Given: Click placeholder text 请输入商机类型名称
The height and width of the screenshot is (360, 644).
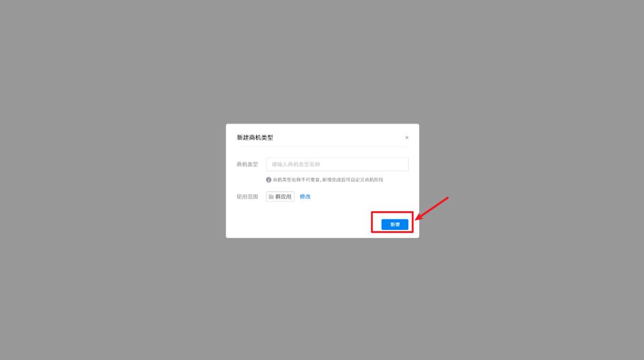Looking at the screenshot, I should pos(296,164).
